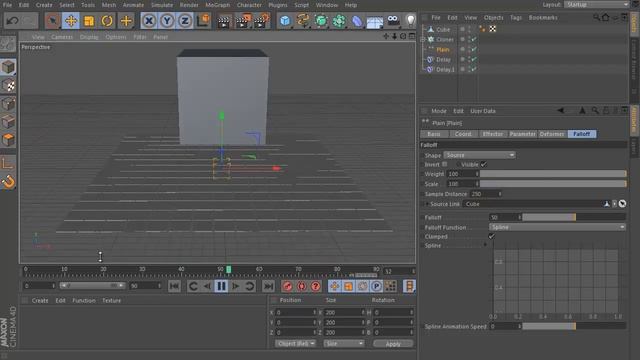Open the deformer objects icon
Viewport: 640px width, 360px height.
coord(357,20)
